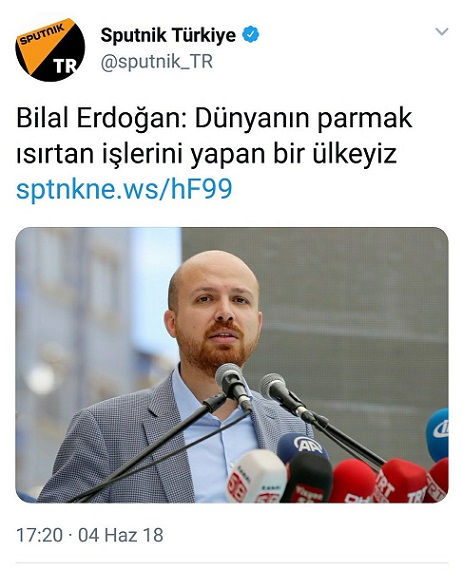This screenshot has width=463, height=570.
Task: Click the speaker's face in the photo
Action: [216, 309]
